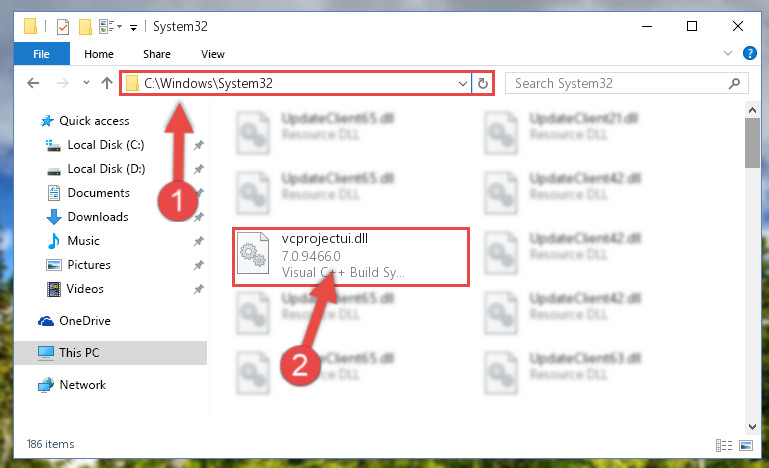
Task: Open Customize Quick Access Toolbar dropdown
Action: pyautogui.click(x=133, y=27)
